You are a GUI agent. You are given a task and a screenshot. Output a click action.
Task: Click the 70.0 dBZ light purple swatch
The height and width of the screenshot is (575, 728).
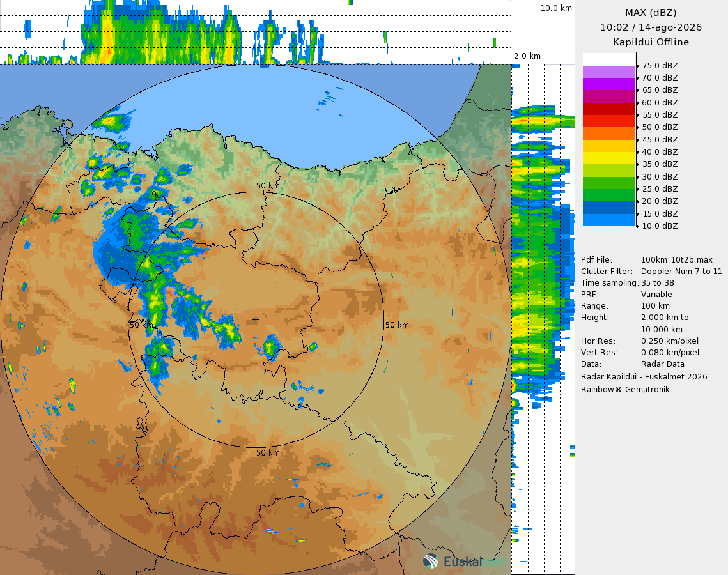coord(608,72)
